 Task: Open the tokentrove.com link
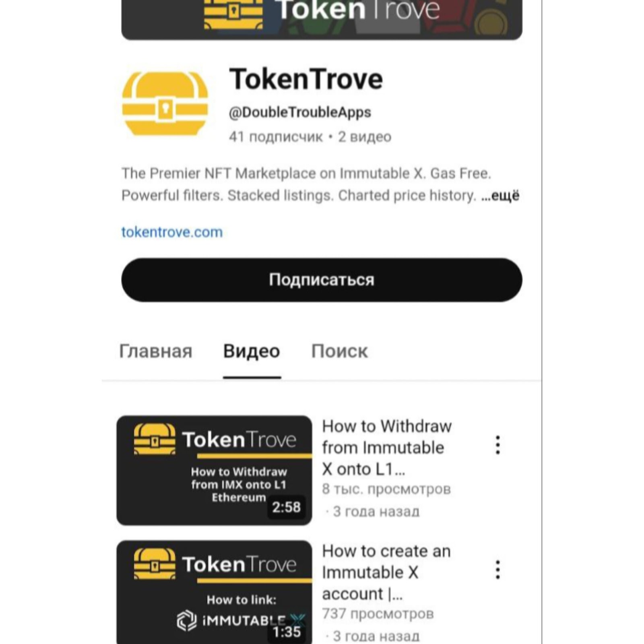tap(172, 232)
